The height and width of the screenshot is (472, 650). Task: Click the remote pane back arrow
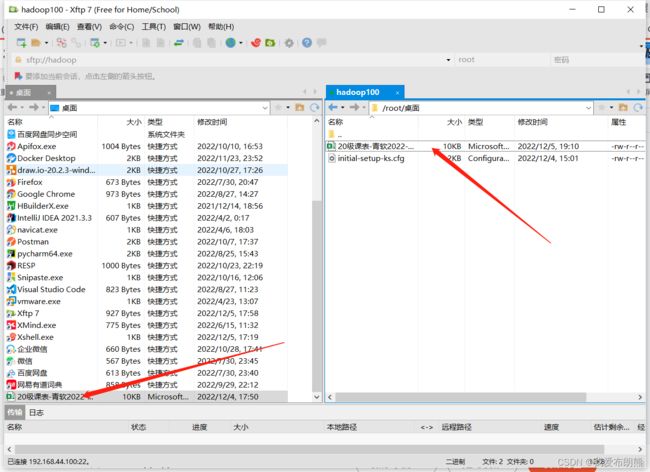332,108
